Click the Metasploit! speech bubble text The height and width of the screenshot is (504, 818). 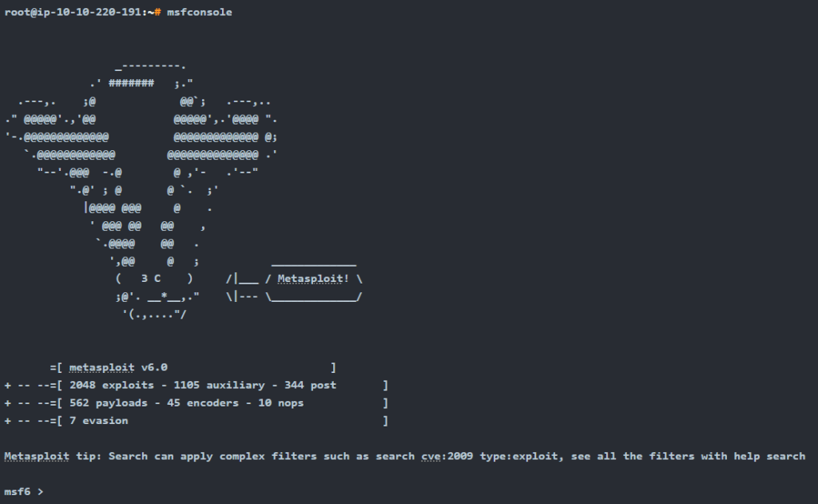[313, 279]
